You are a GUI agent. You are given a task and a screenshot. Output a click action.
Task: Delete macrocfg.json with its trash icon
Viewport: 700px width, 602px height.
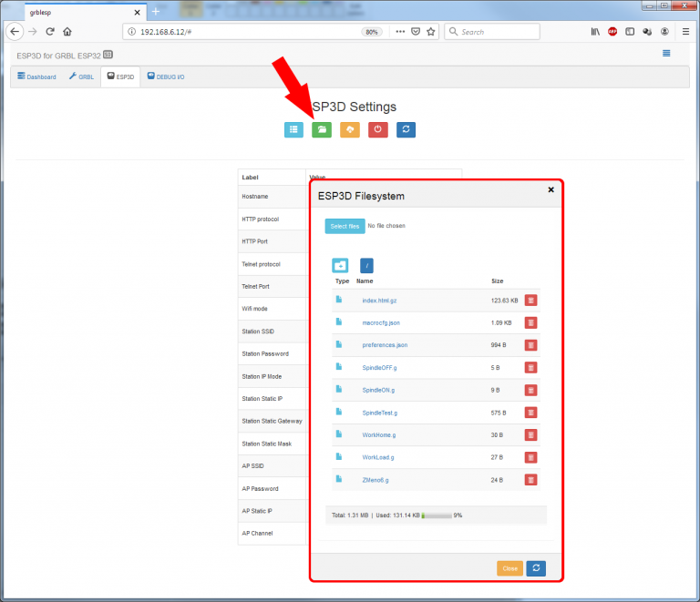(x=530, y=322)
